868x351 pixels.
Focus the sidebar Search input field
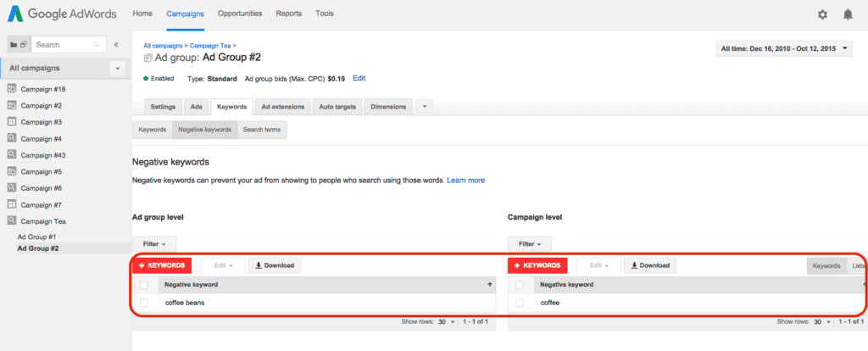coord(69,45)
